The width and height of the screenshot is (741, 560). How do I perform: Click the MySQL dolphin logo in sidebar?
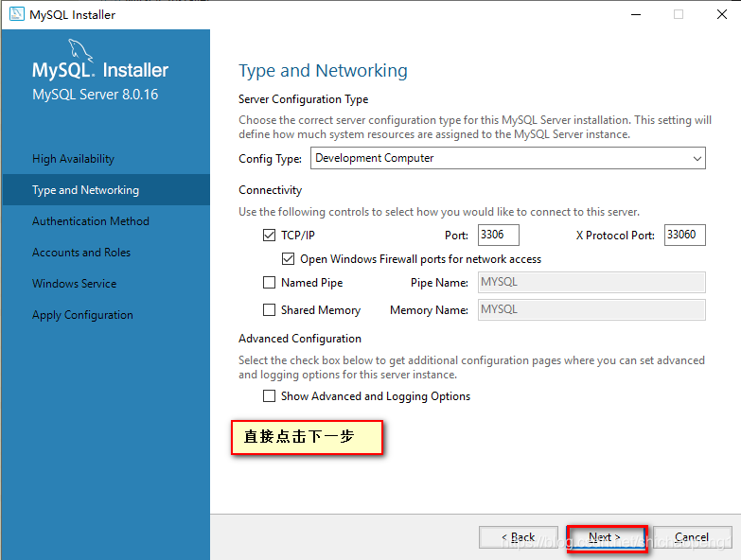(x=80, y=50)
